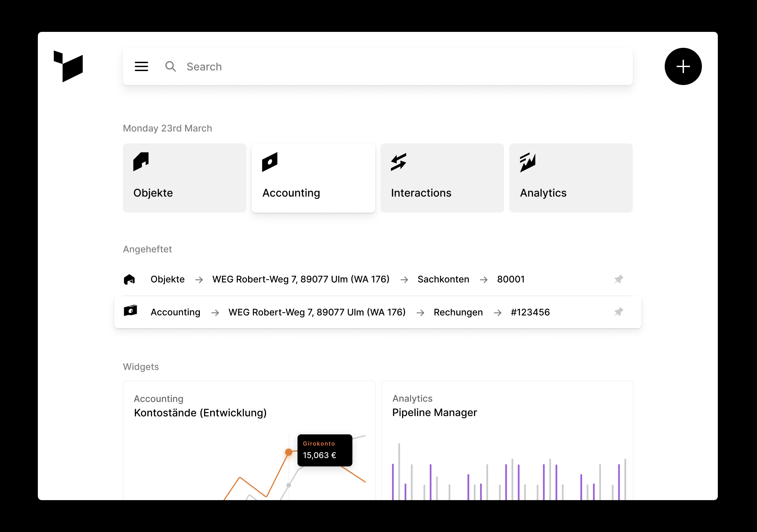Image resolution: width=757 pixels, height=532 pixels.
Task: Click Objekte breadcrumb in pinned row
Action: (168, 279)
